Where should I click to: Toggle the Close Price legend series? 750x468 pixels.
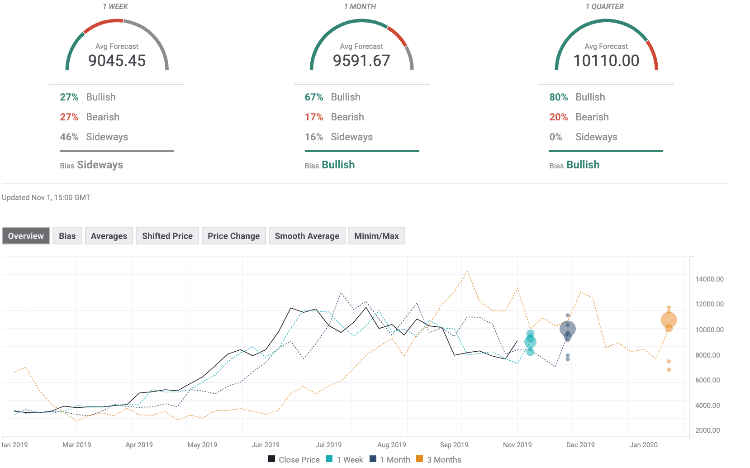[x=295, y=459]
